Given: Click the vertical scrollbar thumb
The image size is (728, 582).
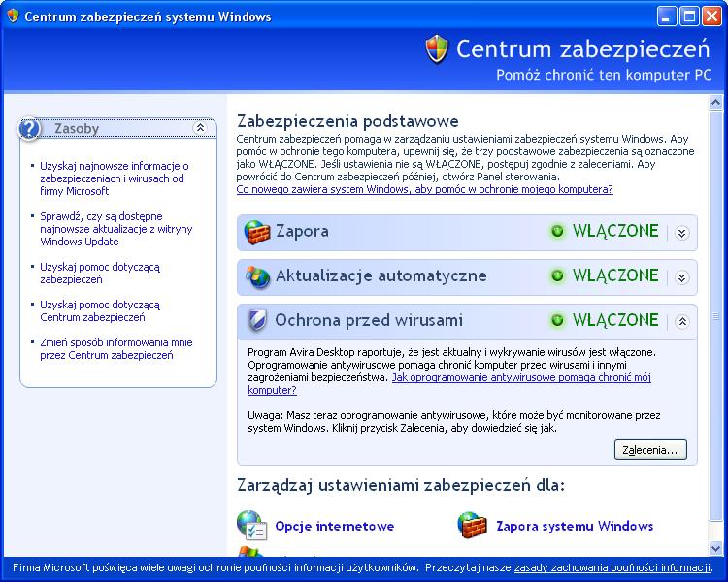Looking at the screenshot, I should point(715,315).
